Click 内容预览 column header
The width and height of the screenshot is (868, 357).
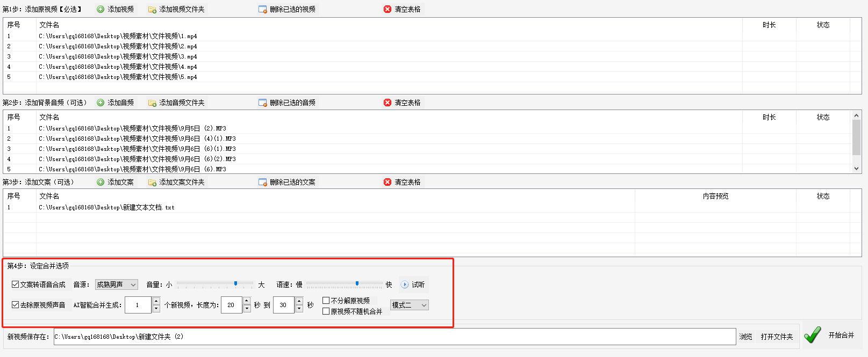pyautogui.click(x=715, y=196)
